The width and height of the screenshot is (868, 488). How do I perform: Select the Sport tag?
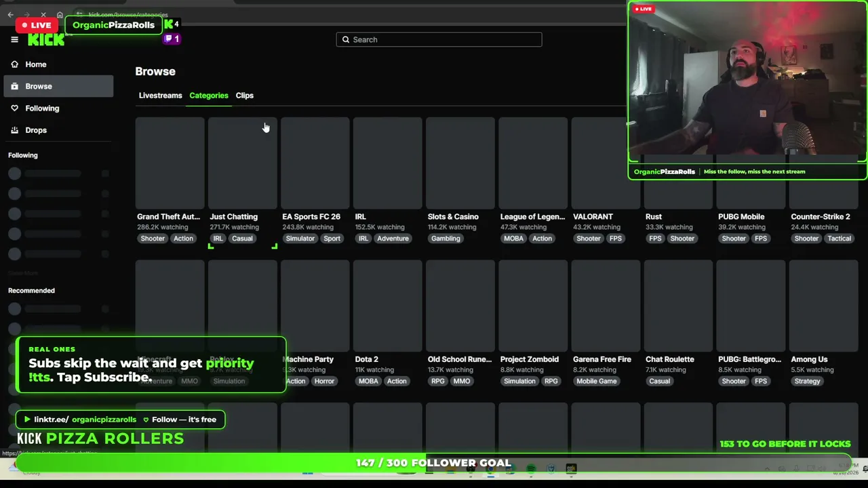332,239
